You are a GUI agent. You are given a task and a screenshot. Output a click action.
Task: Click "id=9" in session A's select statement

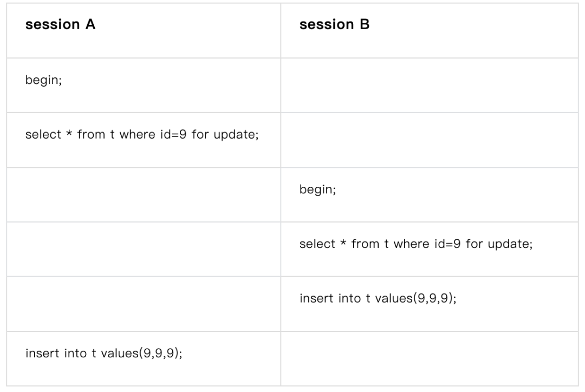click(x=172, y=134)
